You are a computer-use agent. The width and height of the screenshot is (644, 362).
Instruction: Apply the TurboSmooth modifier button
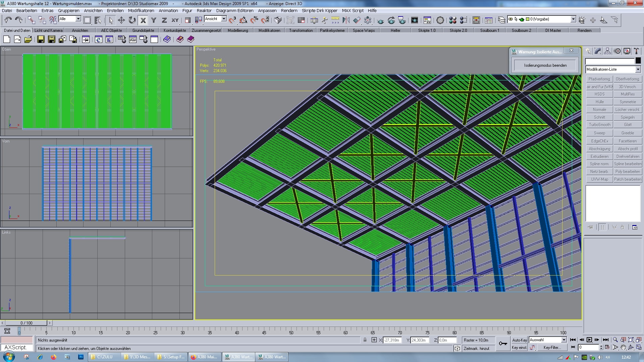(x=599, y=125)
